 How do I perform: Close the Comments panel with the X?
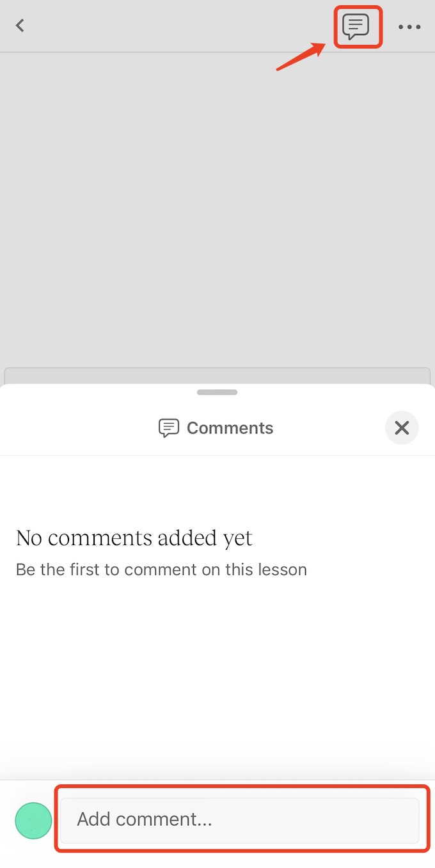click(402, 428)
